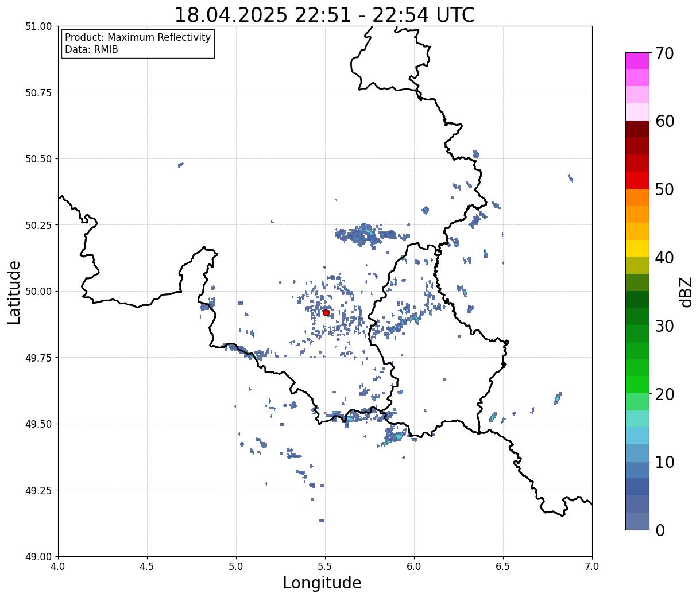Image resolution: width=700 pixels, height=597 pixels.
Task: Click the latitude tick label 51.00
Action: click(38, 26)
